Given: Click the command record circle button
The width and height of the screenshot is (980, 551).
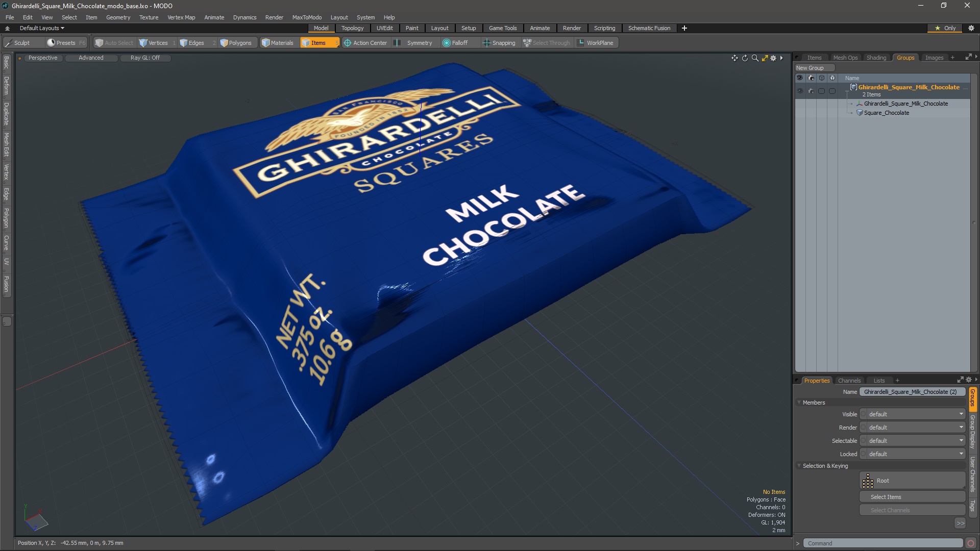Looking at the screenshot, I should [x=971, y=543].
